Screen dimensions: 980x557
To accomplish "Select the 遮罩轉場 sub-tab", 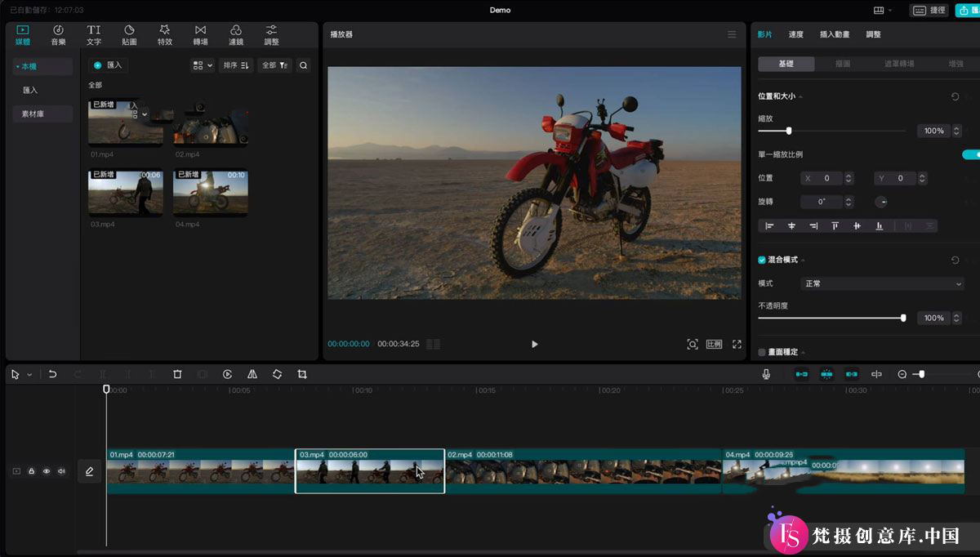I will 899,64.
